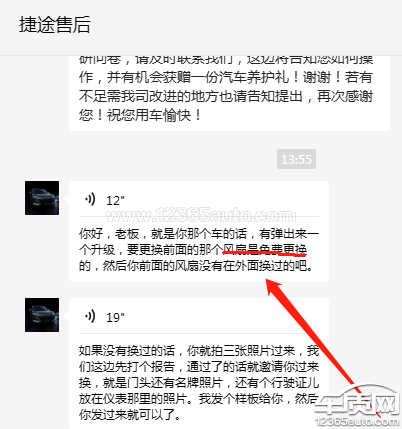Select the 13:55 timestamp label
Image resolution: width=402 pixels, height=429 pixels.
pos(296,159)
